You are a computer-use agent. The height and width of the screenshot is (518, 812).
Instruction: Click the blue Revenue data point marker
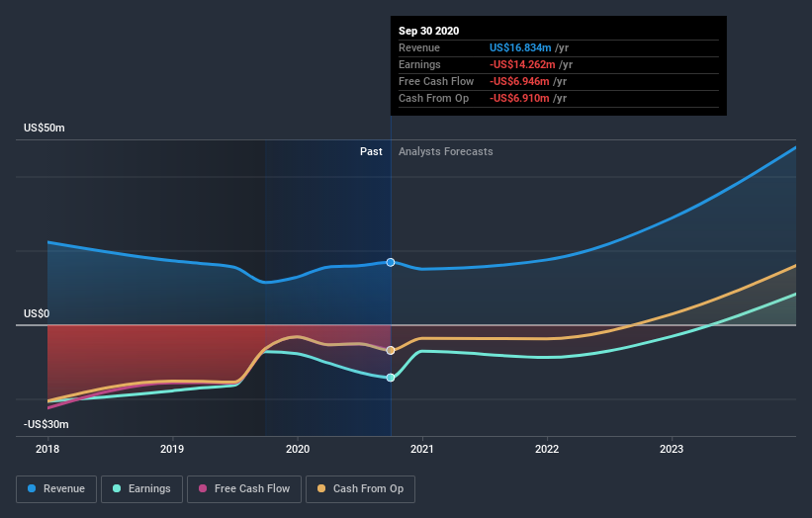click(391, 262)
